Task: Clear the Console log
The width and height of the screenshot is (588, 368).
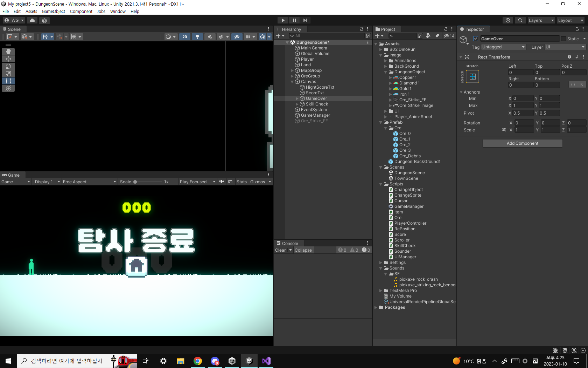Action: coord(280,250)
